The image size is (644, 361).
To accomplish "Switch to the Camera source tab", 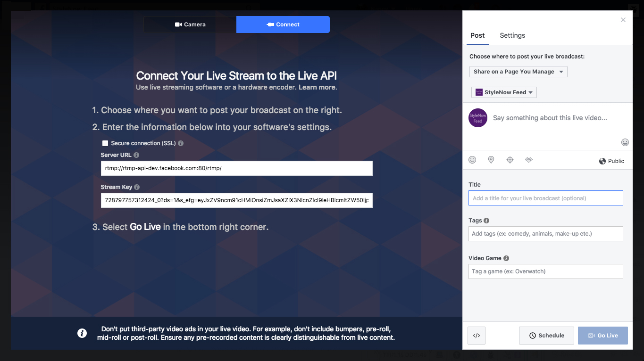I will click(x=190, y=25).
